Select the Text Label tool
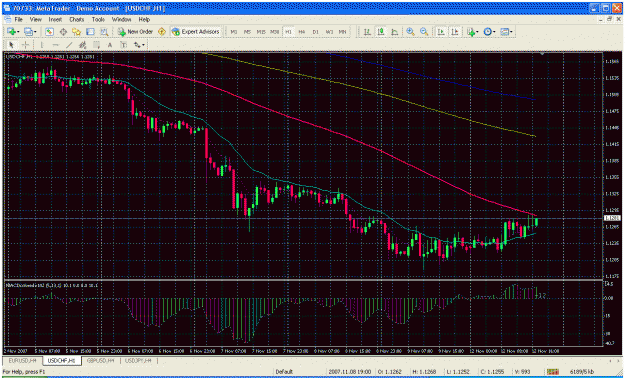 [x=124, y=45]
